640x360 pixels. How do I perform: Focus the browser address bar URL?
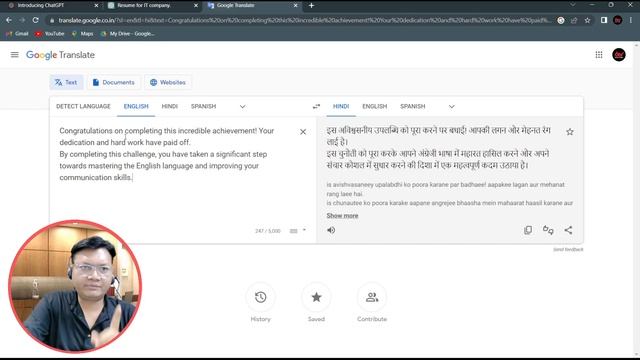tap(304, 20)
